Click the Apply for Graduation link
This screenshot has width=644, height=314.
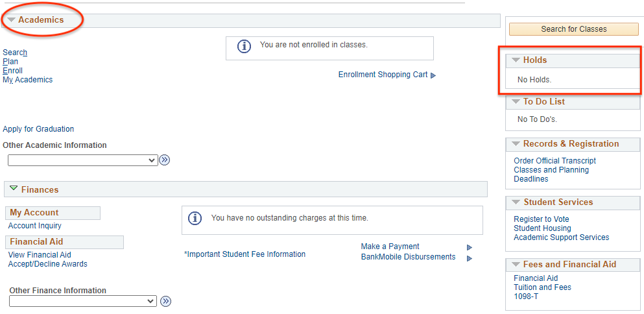coord(38,129)
